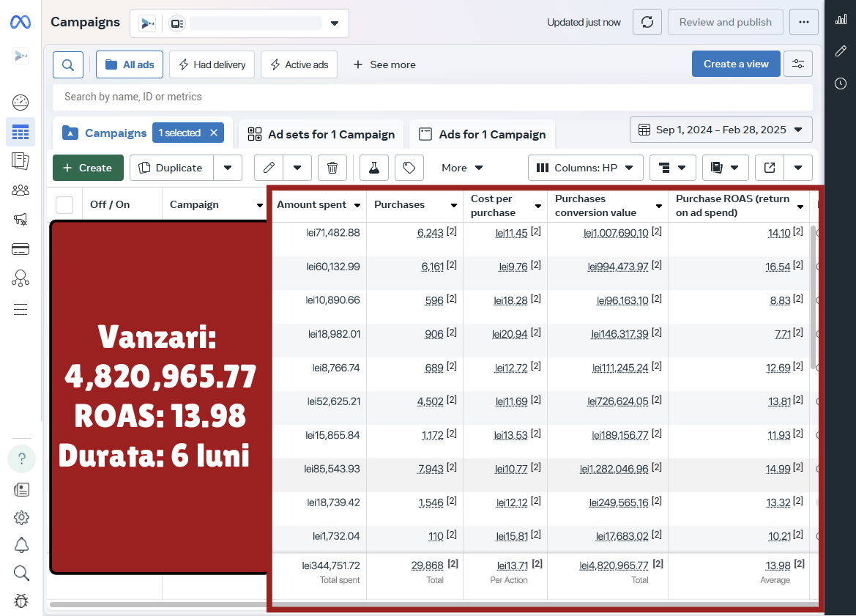Open Events Manager icon in sidebar

[21, 278]
